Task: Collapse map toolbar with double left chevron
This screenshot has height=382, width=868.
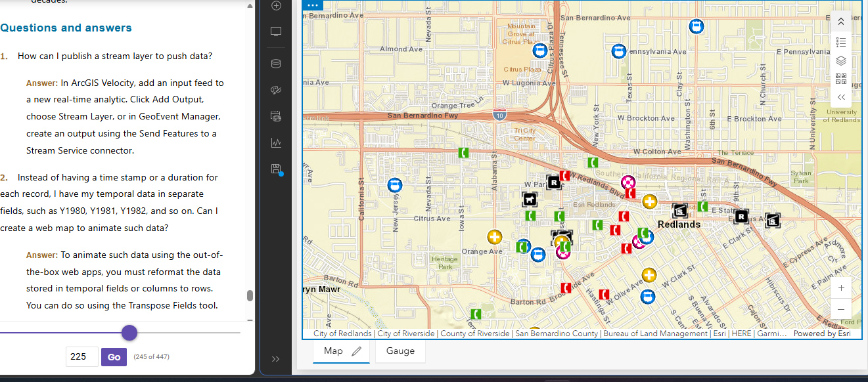Action: 841,97
